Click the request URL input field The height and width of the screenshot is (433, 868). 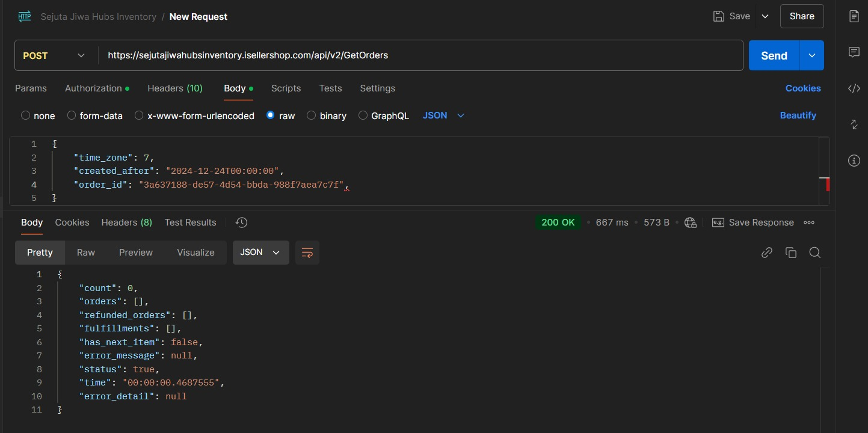(421, 55)
